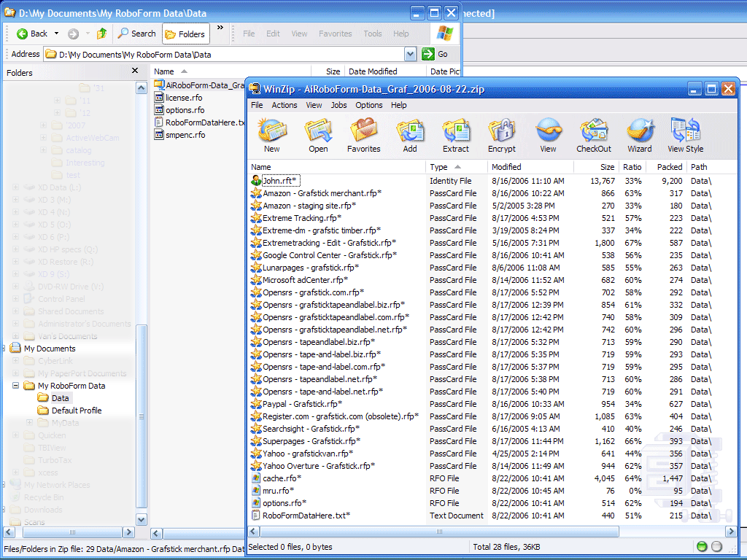The width and height of the screenshot is (747, 560).
Task: Open the Actions menu in WinZip
Action: point(285,105)
